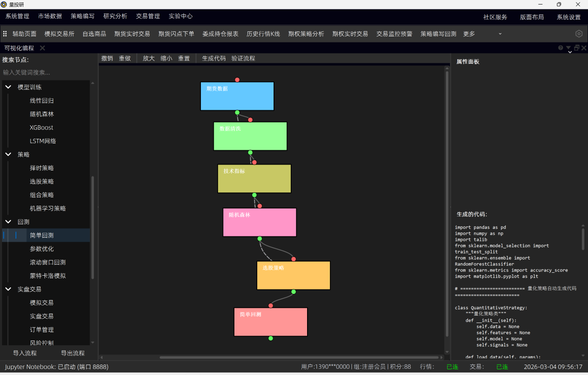588x375 pixels.
Task: Click the green output port below 简单回测 node
Action: point(271,338)
